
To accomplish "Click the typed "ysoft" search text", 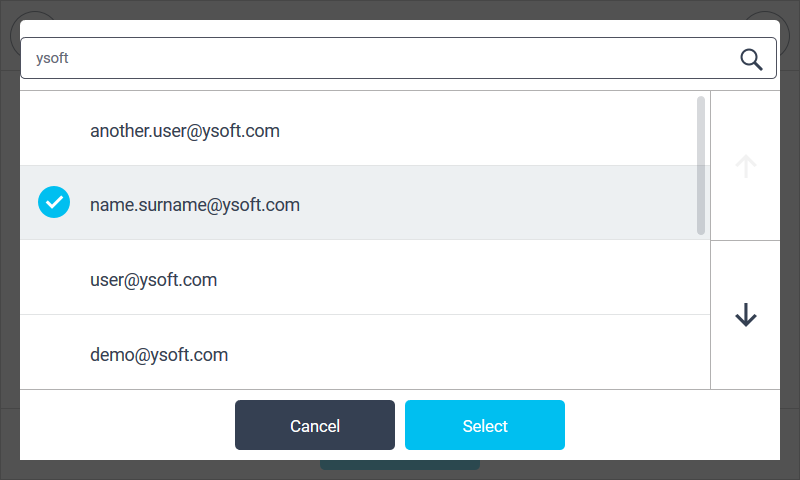I will pyautogui.click(x=52, y=58).
